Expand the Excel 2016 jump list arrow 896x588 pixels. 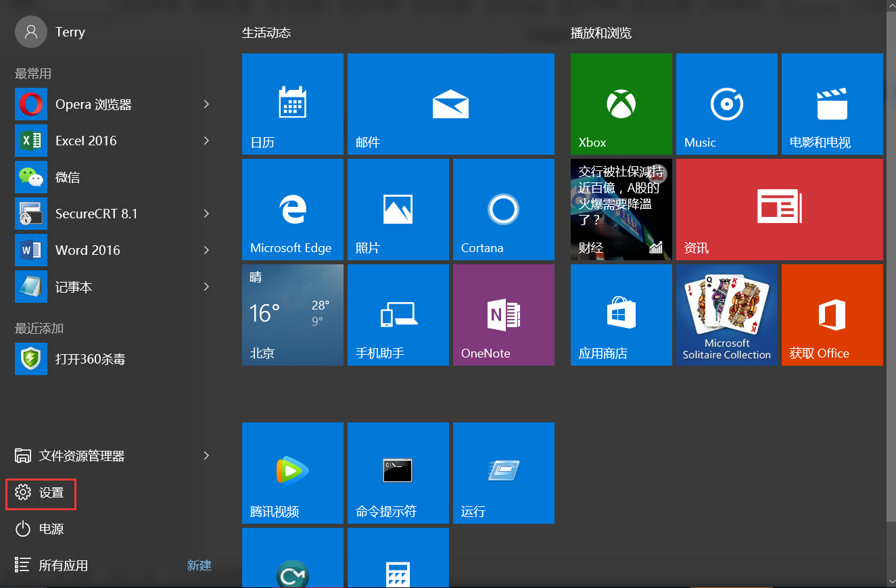pyautogui.click(x=206, y=141)
